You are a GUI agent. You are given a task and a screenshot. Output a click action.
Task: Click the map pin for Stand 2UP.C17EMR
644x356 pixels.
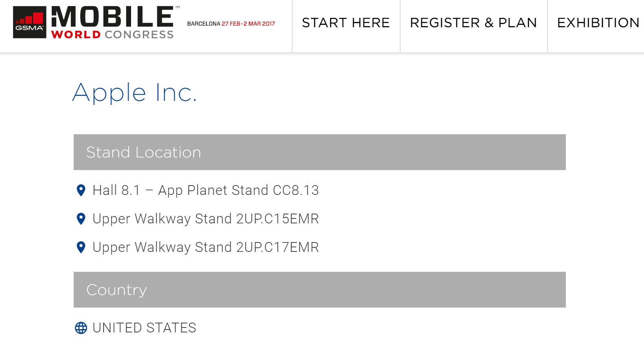click(81, 247)
